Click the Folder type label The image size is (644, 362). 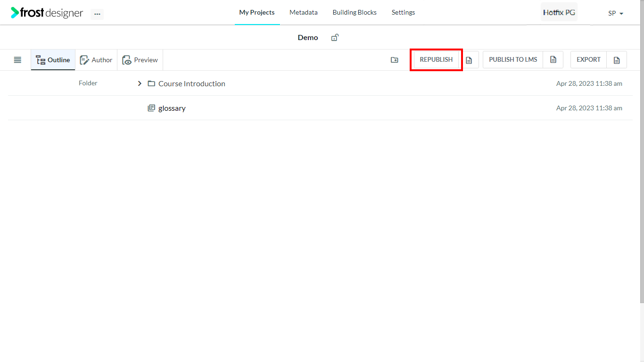(x=88, y=83)
